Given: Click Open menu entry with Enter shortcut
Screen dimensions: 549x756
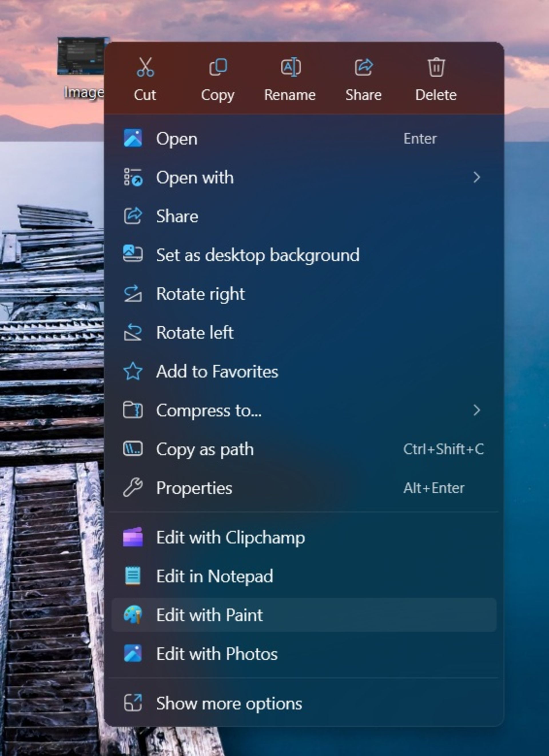Looking at the screenshot, I should (177, 139).
